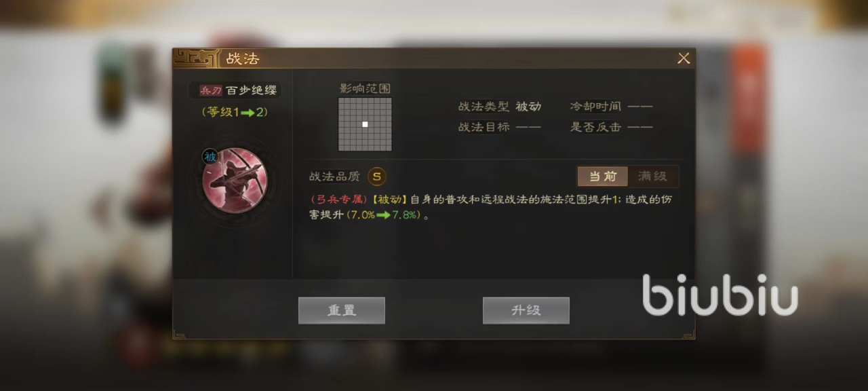Click the 战法类型 被动 field

(500, 107)
